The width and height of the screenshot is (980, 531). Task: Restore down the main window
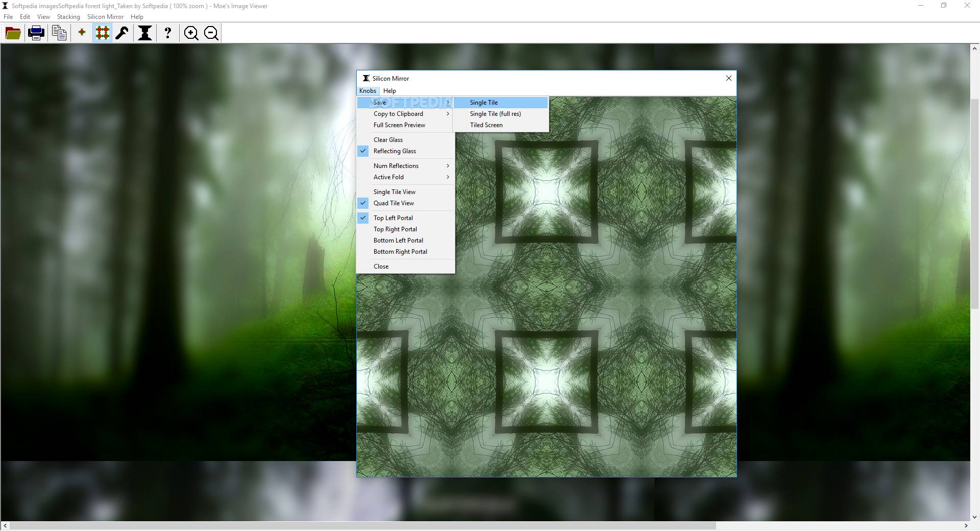944,6
